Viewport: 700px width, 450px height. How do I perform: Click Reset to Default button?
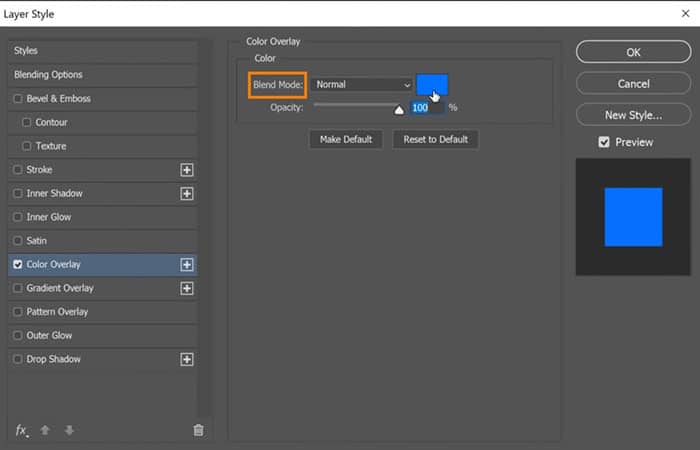435,139
